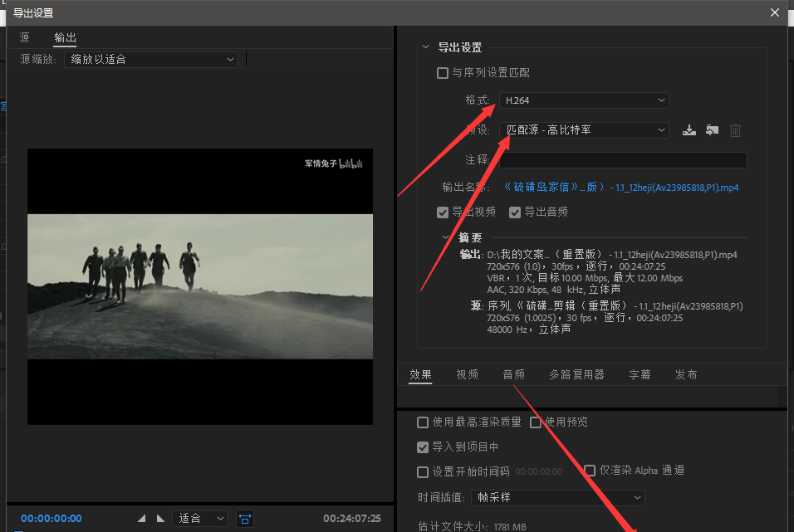Image resolution: width=794 pixels, height=532 pixels.
Task: Click the 00:00:00:00 current timecode
Action: [51, 518]
